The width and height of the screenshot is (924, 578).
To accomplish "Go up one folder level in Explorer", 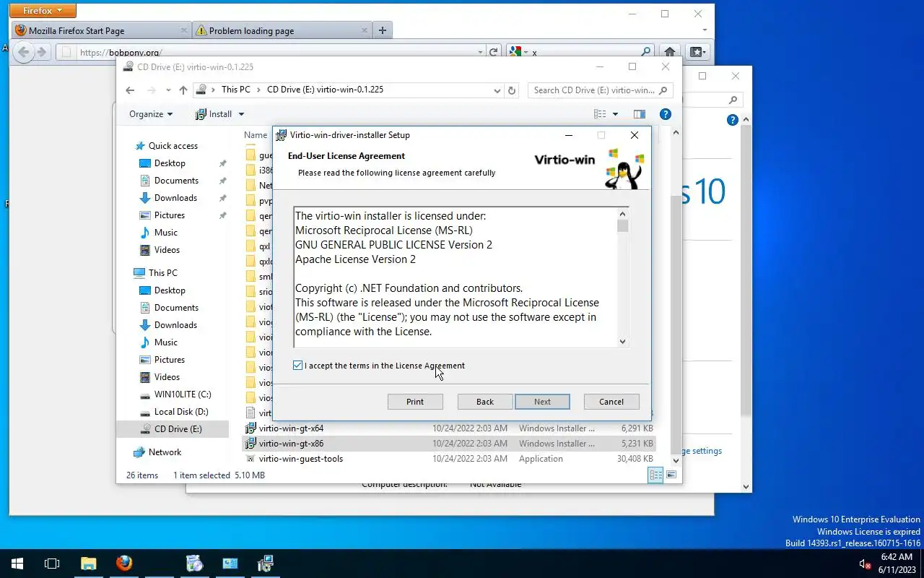I will coord(183,90).
